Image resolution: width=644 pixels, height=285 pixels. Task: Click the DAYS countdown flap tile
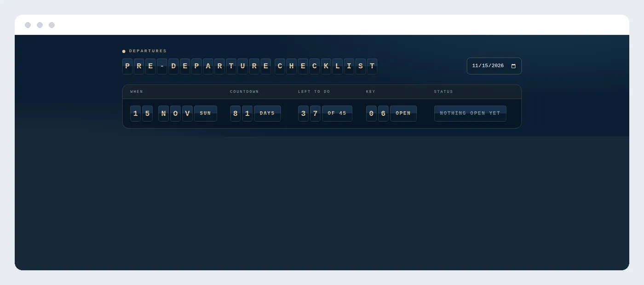(x=267, y=114)
